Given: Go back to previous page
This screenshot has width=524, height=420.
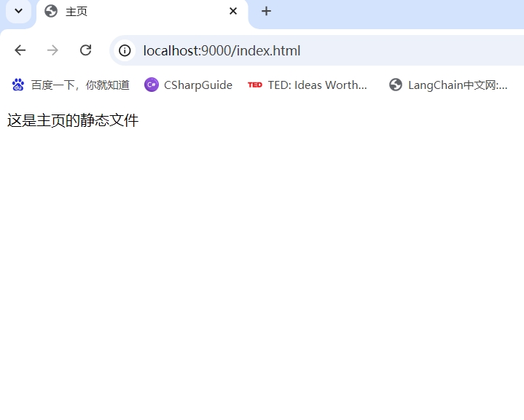Looking at the screenshot, I should coord(20,50).
